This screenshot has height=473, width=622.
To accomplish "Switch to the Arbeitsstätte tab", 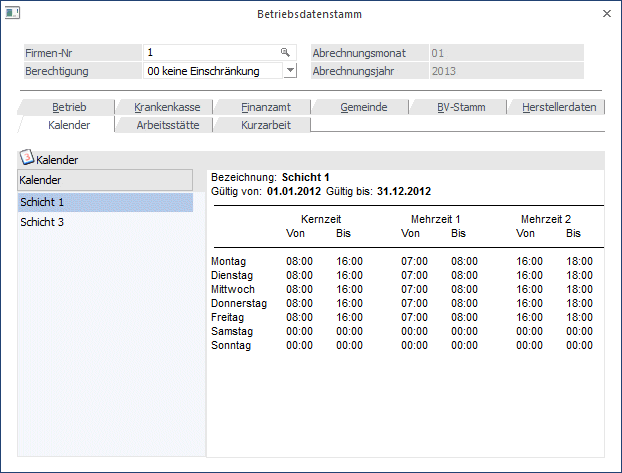I will [x=166, y=125].
